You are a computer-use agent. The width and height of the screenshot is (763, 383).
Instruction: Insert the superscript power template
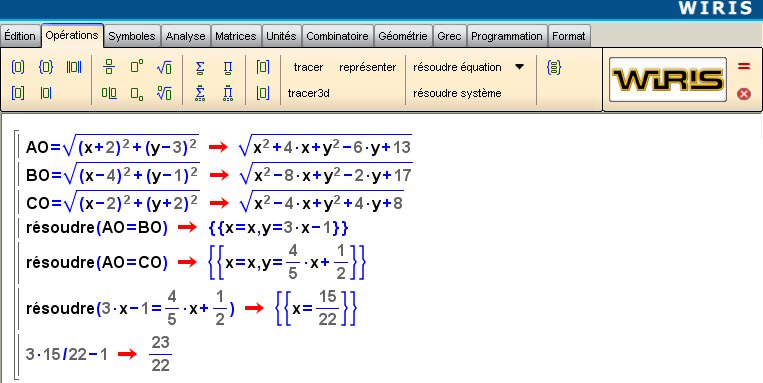[x=137, y=67]
